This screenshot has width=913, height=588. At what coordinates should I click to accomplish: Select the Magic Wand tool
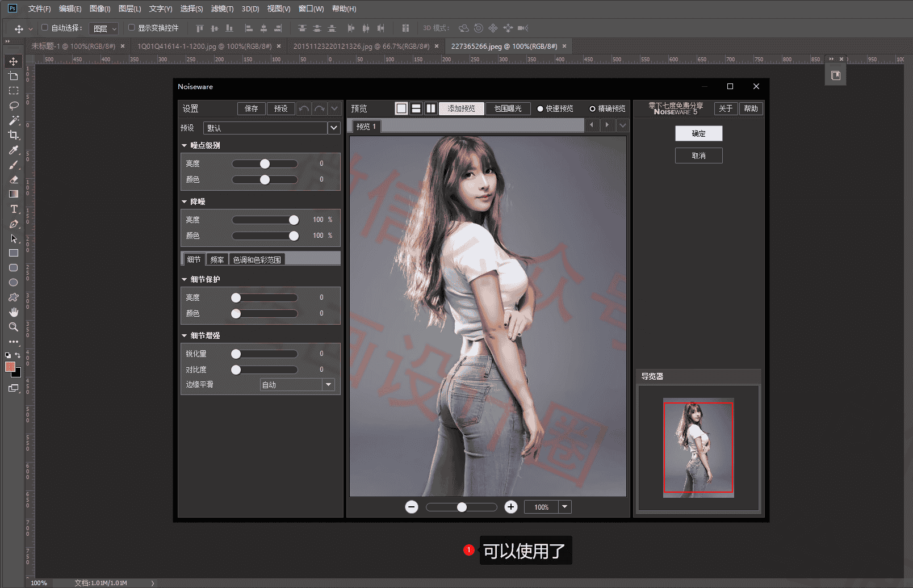tap(14, 120)
